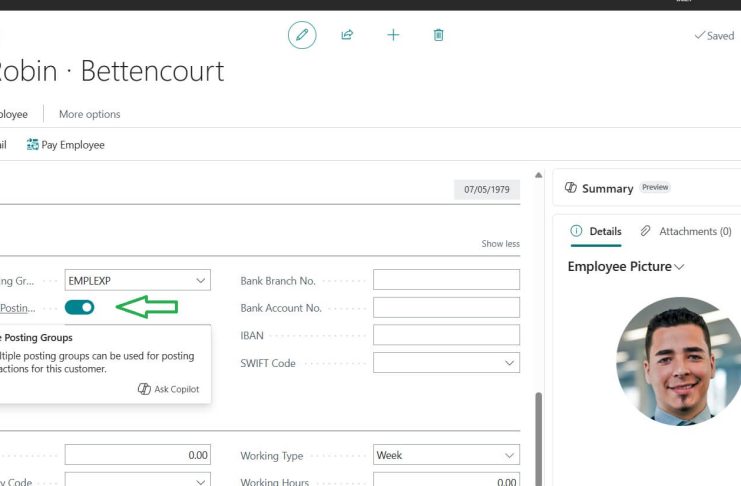741x486 pixels.
Task: Click the Preview badge next to Summary
Action: (655, 187)
